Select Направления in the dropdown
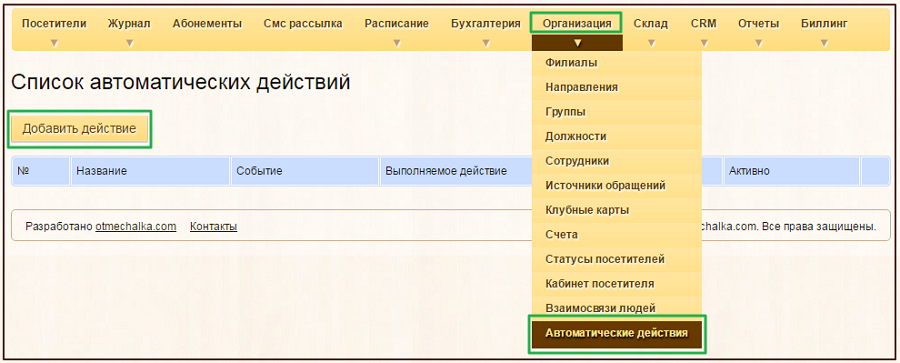Image resolution: width=900 pixels, height=363 pixels. (617, 87)
